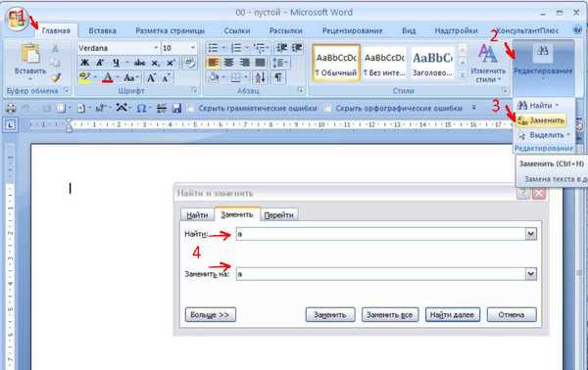Apply the red font color button

click(108, 78)
